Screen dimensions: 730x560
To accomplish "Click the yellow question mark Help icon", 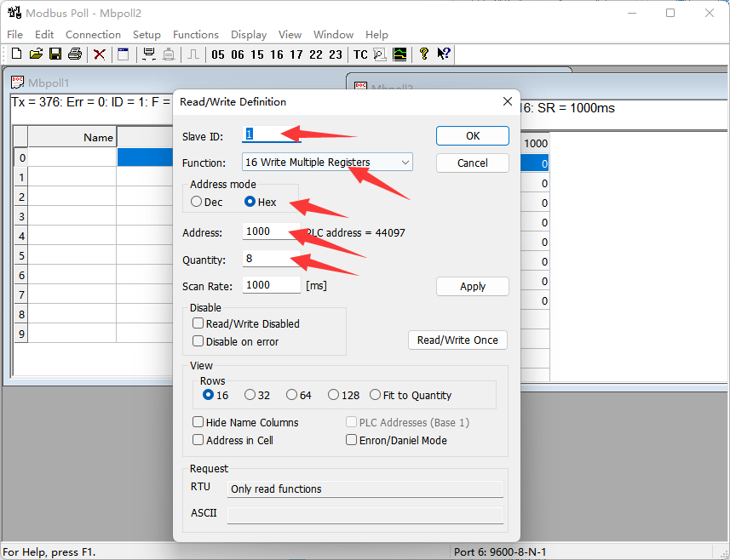I will 423,54.
